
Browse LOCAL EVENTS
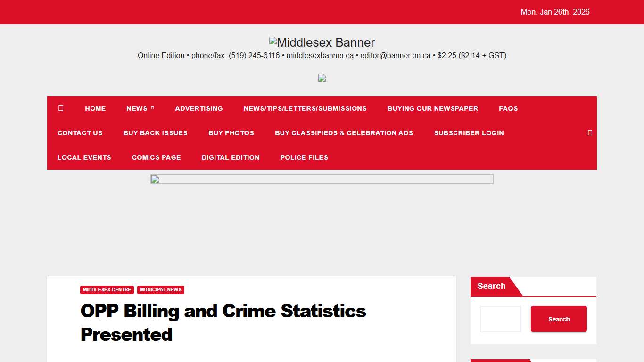tap(84, 157)
